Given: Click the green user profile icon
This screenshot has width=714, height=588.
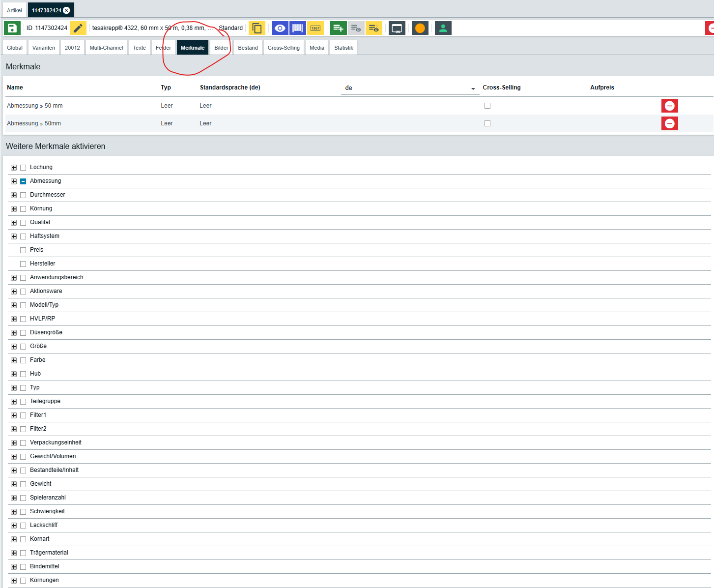Looking at the screenshot, I should coord(443,28).
